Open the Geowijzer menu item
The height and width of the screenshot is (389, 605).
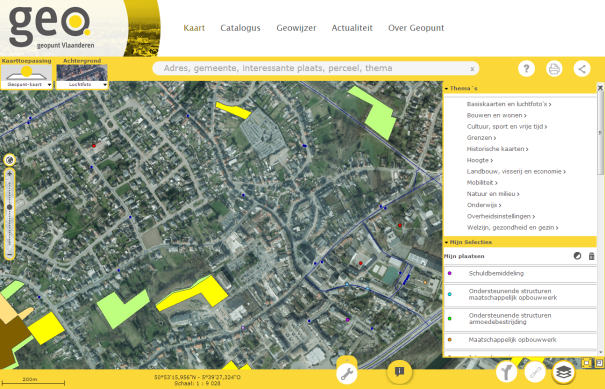(296, 28)
